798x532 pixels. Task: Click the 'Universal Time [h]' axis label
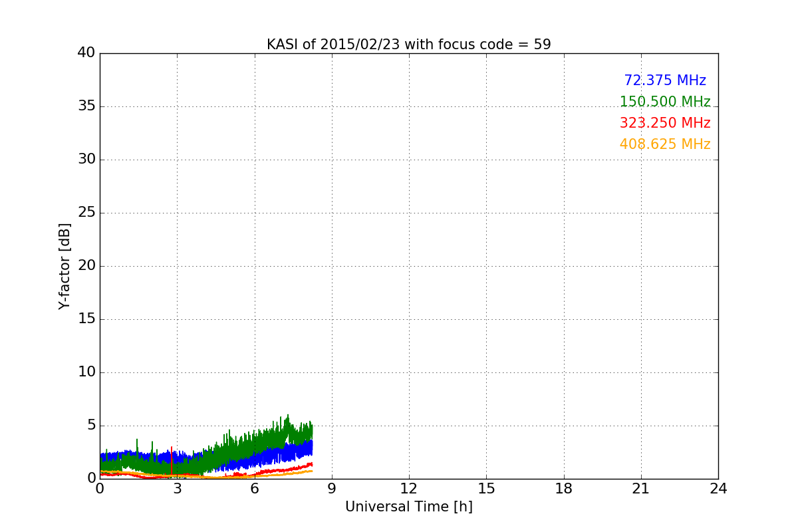click(408, 507)
